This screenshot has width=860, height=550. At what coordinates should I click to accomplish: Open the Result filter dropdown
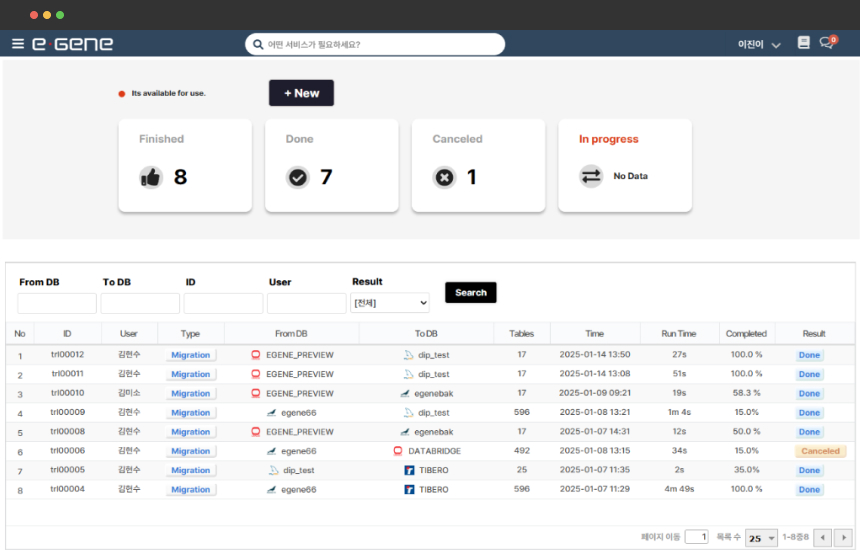[390, 303]
